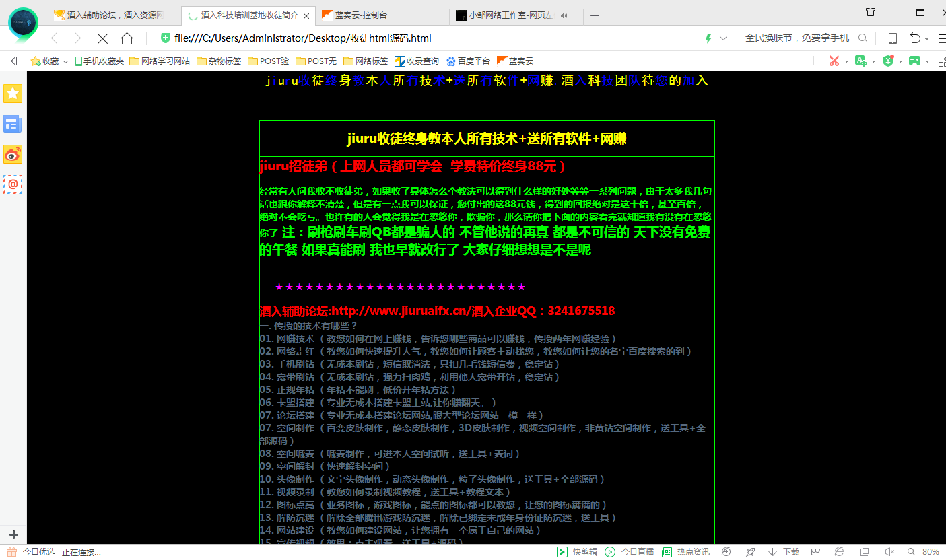946x560 pixels.
Task: Close the 酒入科技培训基地收徒简介 tab
Action: pyautogui.click(x=306, y=15)
